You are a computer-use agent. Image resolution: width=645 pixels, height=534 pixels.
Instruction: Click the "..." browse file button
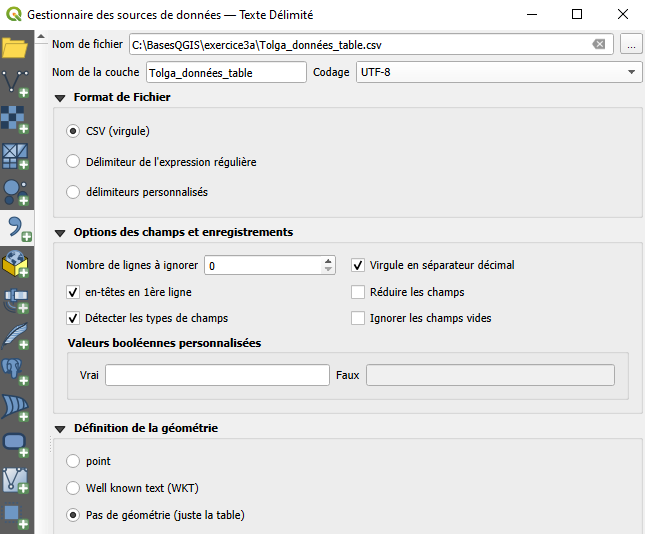pyautogui.click(x=630, y=45)
